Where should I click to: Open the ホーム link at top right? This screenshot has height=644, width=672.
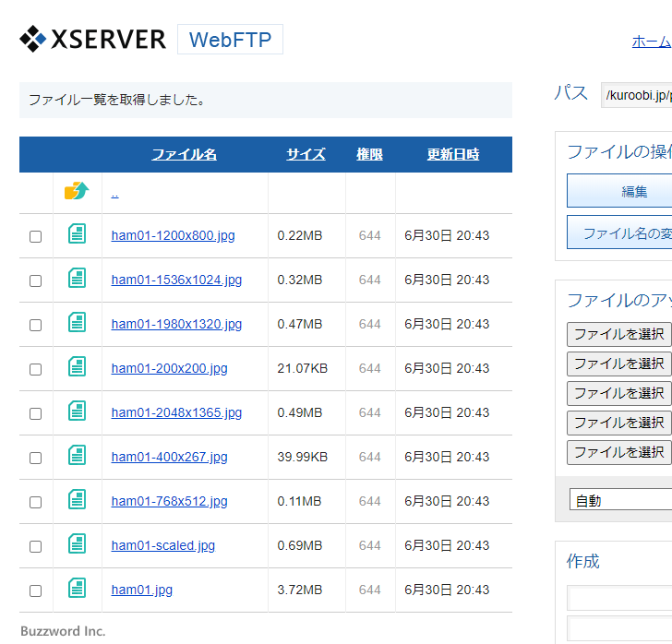[x=652, y=42]
